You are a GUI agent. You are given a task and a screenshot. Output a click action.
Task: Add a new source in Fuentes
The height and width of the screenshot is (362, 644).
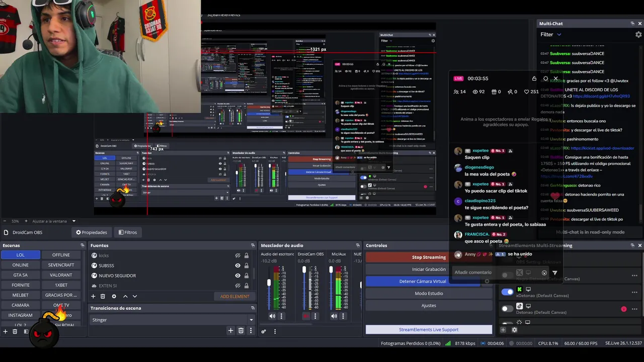coord(93,296)
